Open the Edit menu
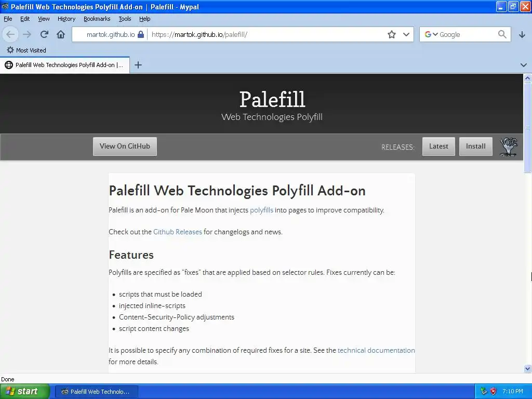 coord(25,19)
